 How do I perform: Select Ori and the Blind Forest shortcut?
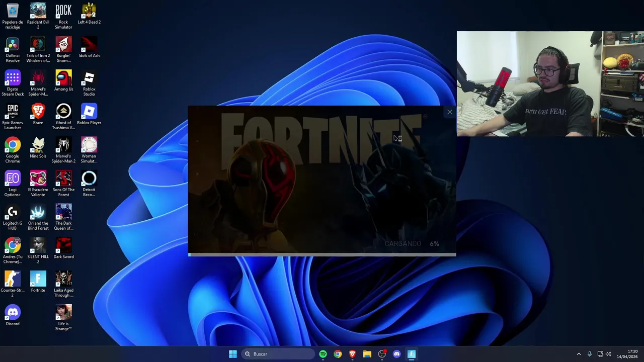coord(38,217)
